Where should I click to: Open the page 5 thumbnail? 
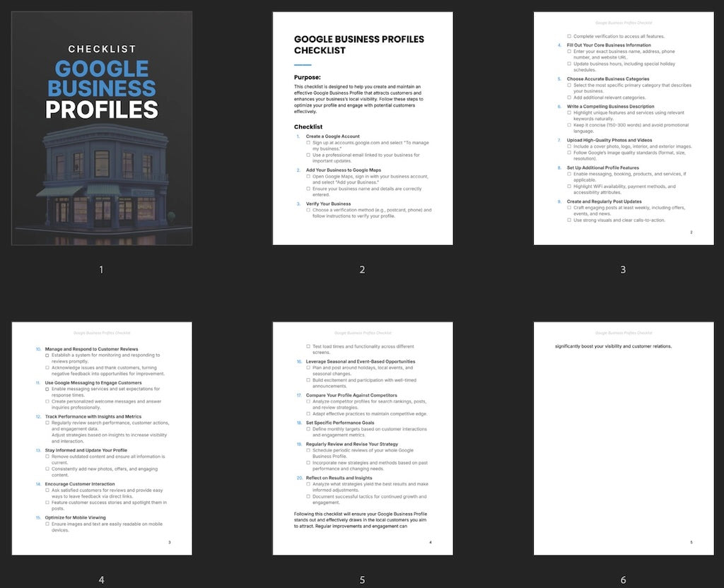tap(362, 438)
